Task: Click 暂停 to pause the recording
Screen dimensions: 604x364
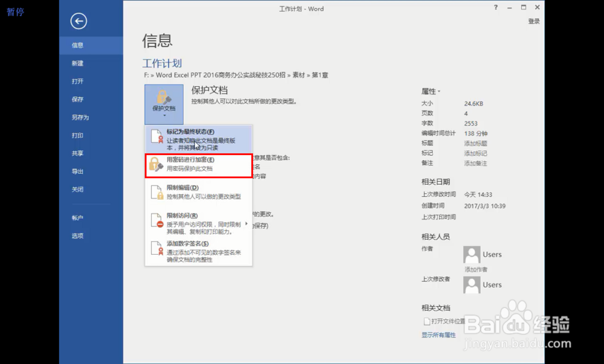Action: pyautogui.click(x=15, y=11)
